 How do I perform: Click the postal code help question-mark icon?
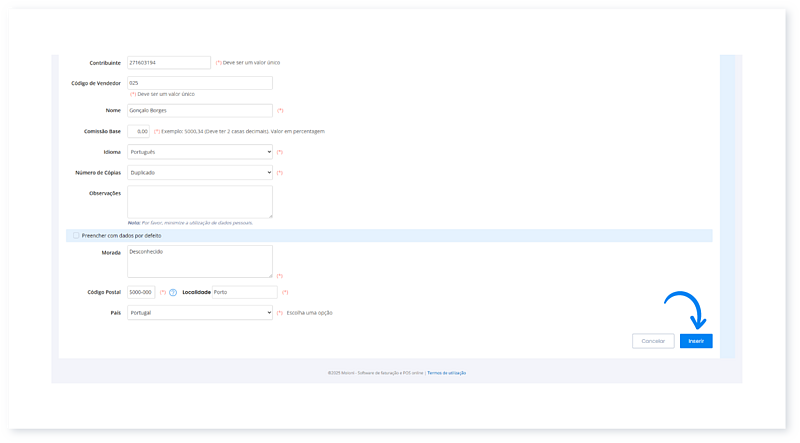coord(173,292)
